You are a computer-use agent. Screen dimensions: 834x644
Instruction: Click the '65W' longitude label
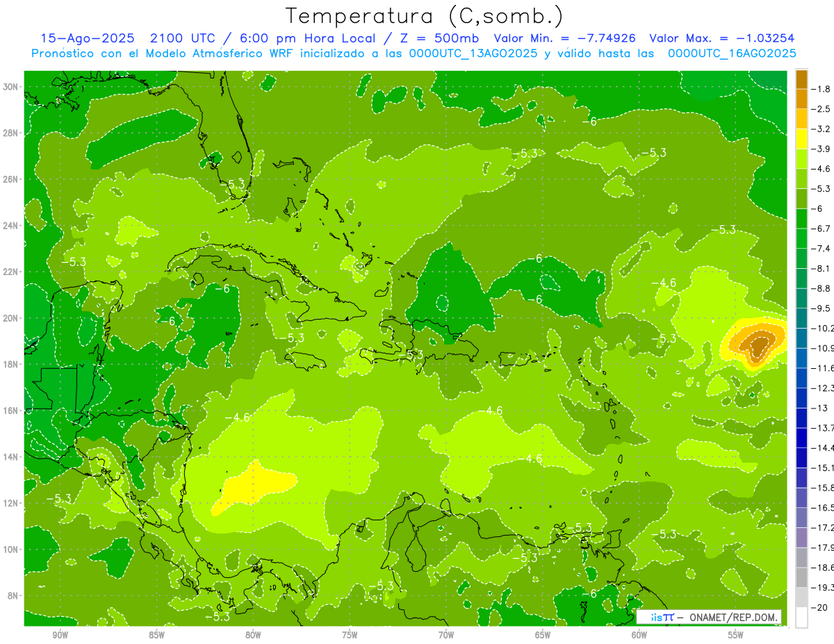(543, 635)
